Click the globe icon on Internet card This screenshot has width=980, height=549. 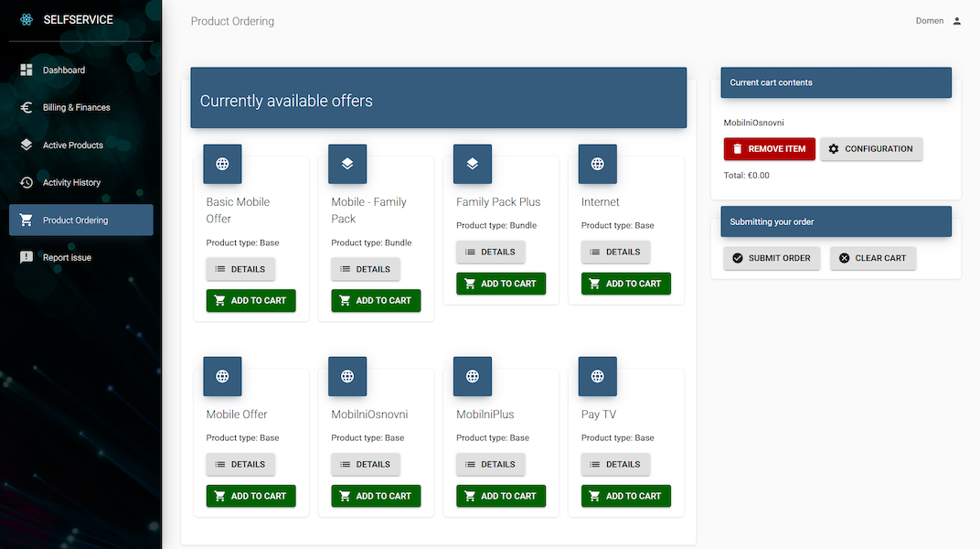coord(598,164)
